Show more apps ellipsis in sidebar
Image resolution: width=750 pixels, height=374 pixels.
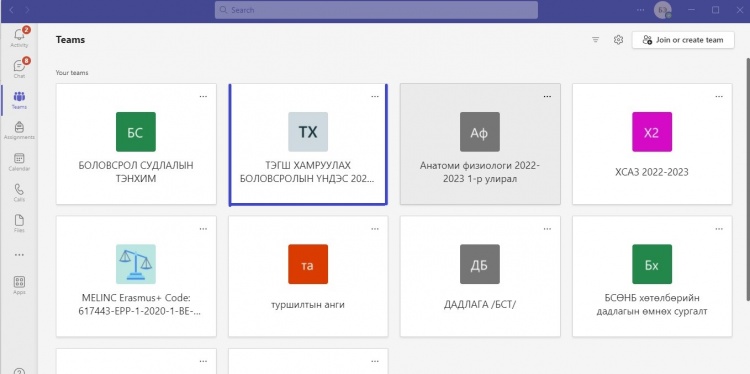[19, 255]
